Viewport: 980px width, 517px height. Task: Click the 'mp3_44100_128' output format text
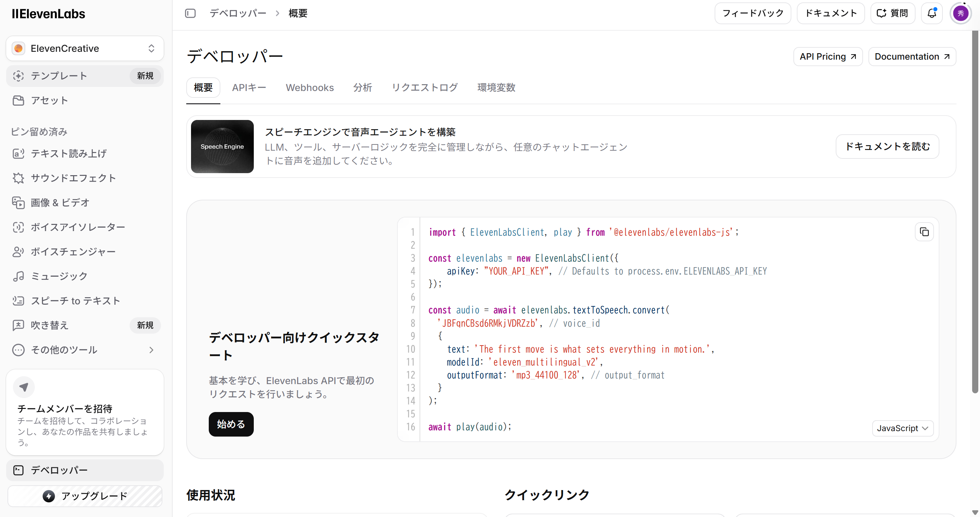(546, 375)
